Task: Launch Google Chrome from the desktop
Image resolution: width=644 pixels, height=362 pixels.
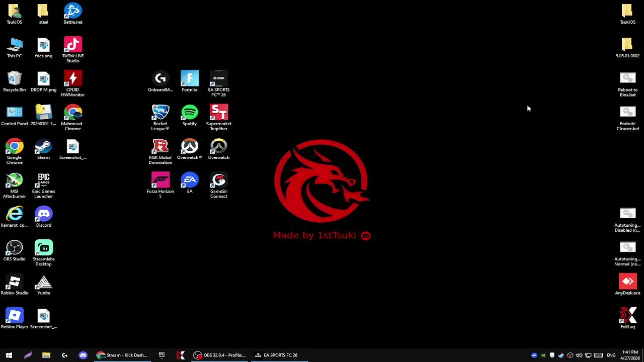Action: [x=15, y=151]
